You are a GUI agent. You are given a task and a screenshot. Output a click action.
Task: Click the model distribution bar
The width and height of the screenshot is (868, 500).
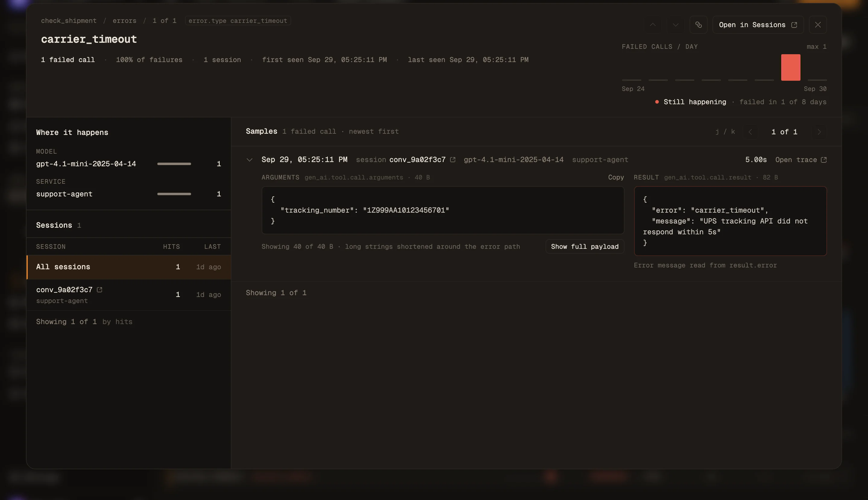tap(174, 164)
